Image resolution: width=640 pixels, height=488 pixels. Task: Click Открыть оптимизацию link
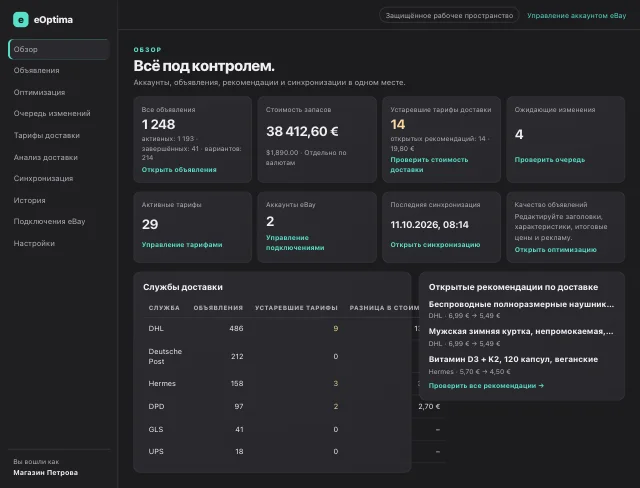(x=555, y=249)
